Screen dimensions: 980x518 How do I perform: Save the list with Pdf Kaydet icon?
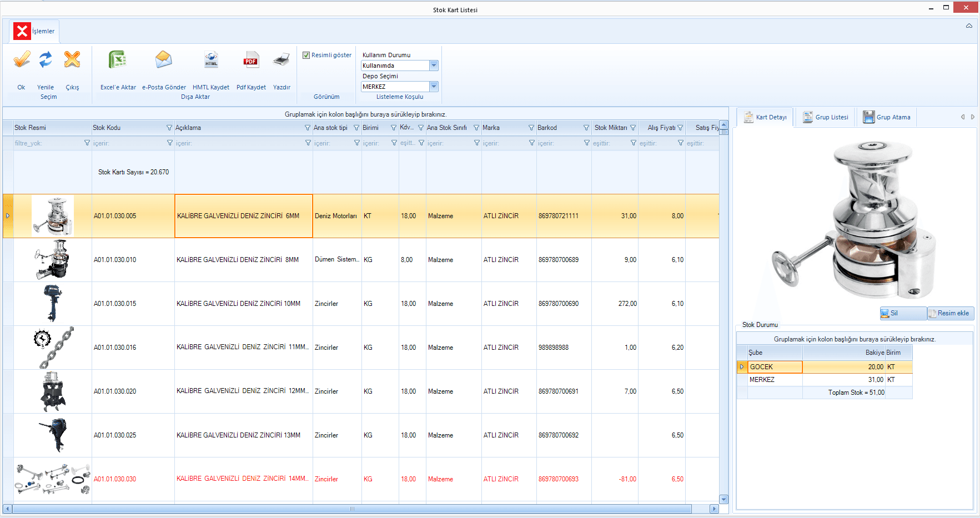pyautogui.click(x=251, y=60)
